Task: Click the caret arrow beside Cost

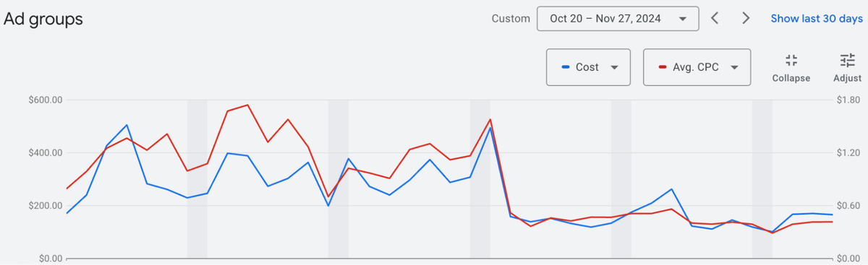Action: (614, 67)
